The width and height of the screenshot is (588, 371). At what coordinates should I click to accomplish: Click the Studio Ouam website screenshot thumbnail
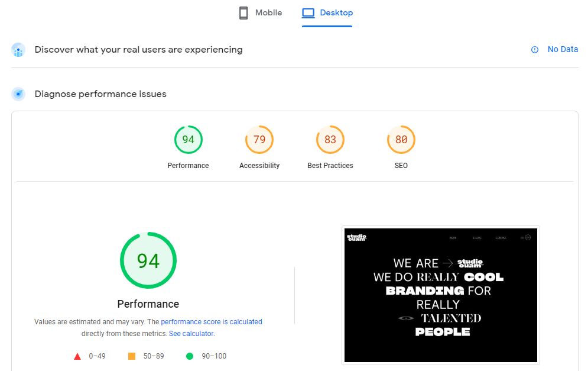440,295
